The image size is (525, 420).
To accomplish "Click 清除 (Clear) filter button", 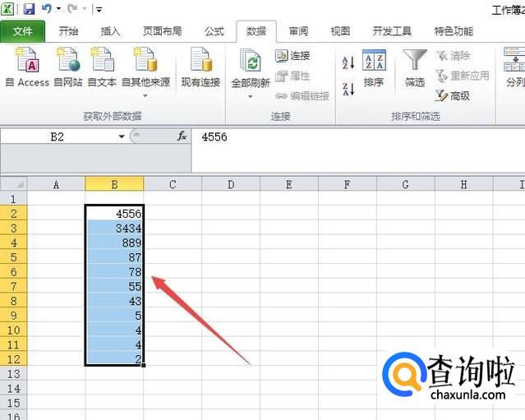I will [x=454, y=56].
